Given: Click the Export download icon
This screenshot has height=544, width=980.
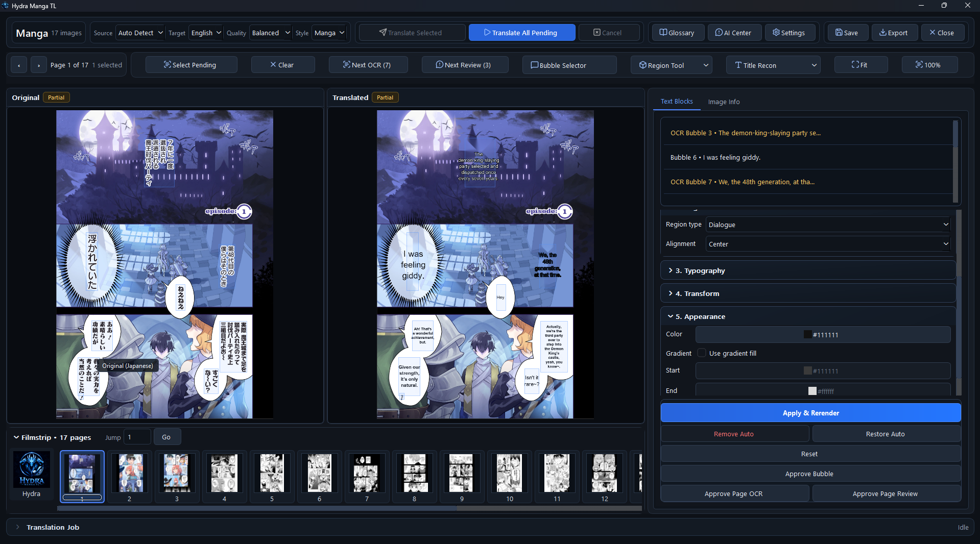Looking at the screenshot, I should point(882,32).
